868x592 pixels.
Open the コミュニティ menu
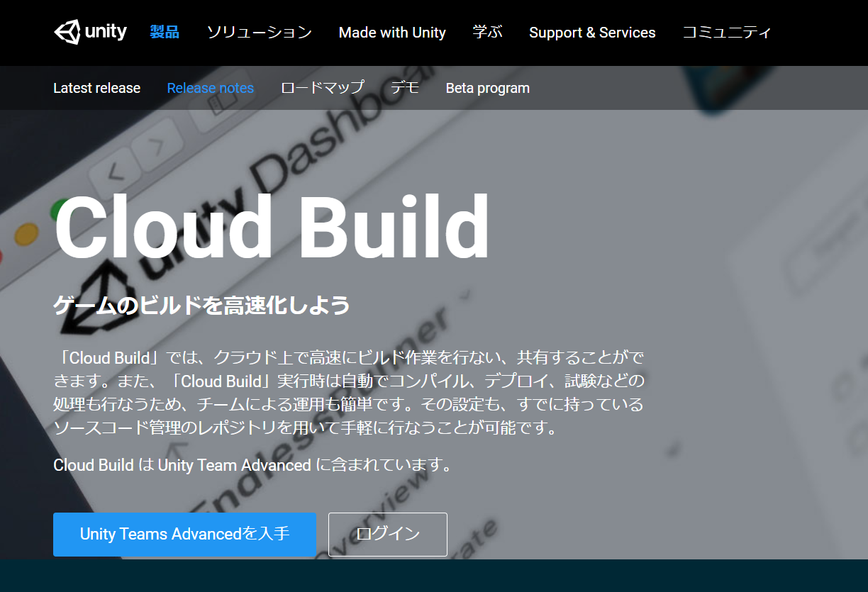tap(726, 32)
